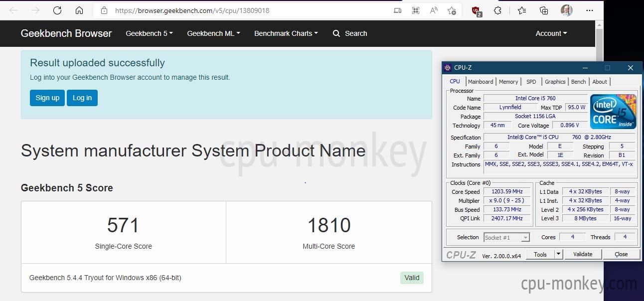Open the Socket #1 selection combo box
The image size is (644, 301).
pos(507,238)
